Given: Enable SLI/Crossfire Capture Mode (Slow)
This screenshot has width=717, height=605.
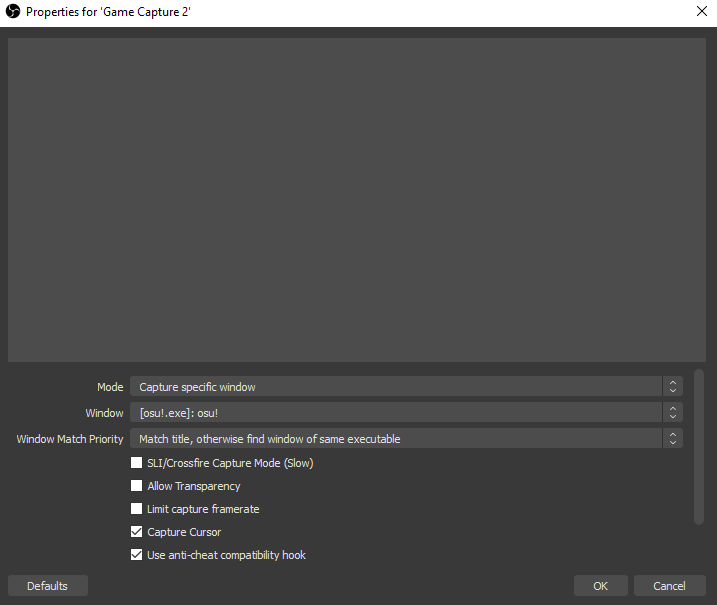Looking at the screenshot, I should click(x=136, y=463).
